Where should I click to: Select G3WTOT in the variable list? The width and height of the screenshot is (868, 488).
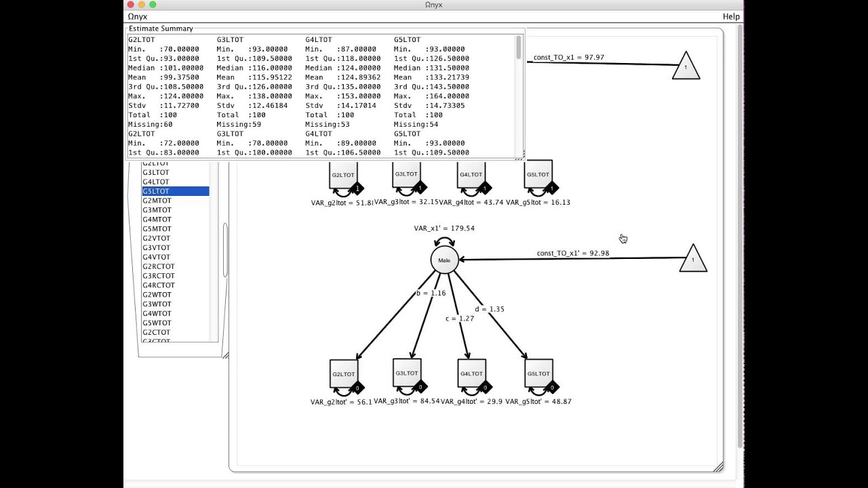[x=176, y=304]
